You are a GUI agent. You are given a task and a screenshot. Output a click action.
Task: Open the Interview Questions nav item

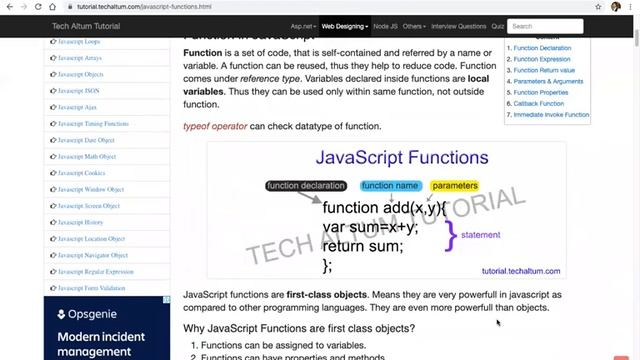tap(458, 26)
